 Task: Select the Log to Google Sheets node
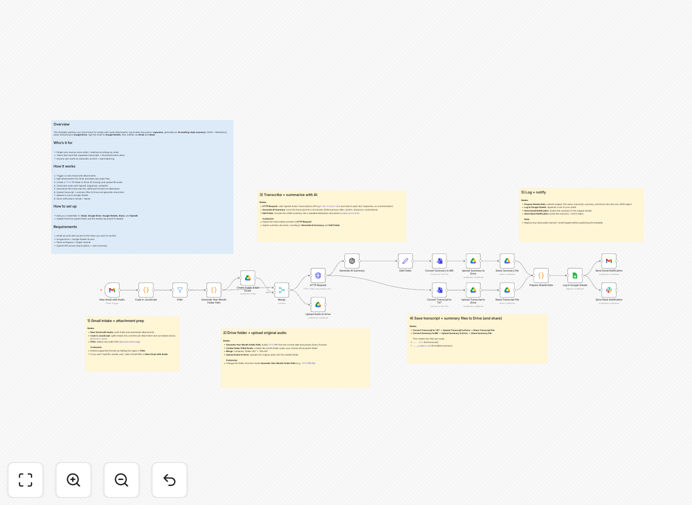[x=575, y=275]
